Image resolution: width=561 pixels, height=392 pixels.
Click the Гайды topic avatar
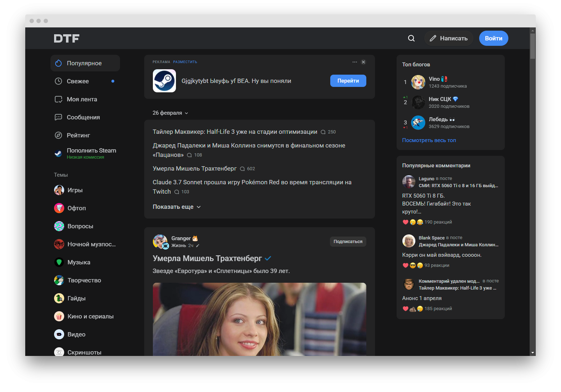(x=59, y=298)
